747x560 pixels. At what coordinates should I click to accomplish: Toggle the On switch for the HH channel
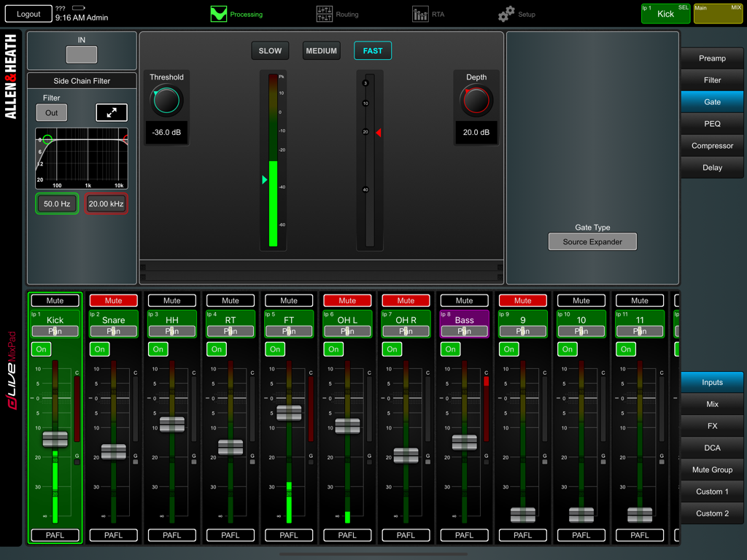[x=158, y=349]
